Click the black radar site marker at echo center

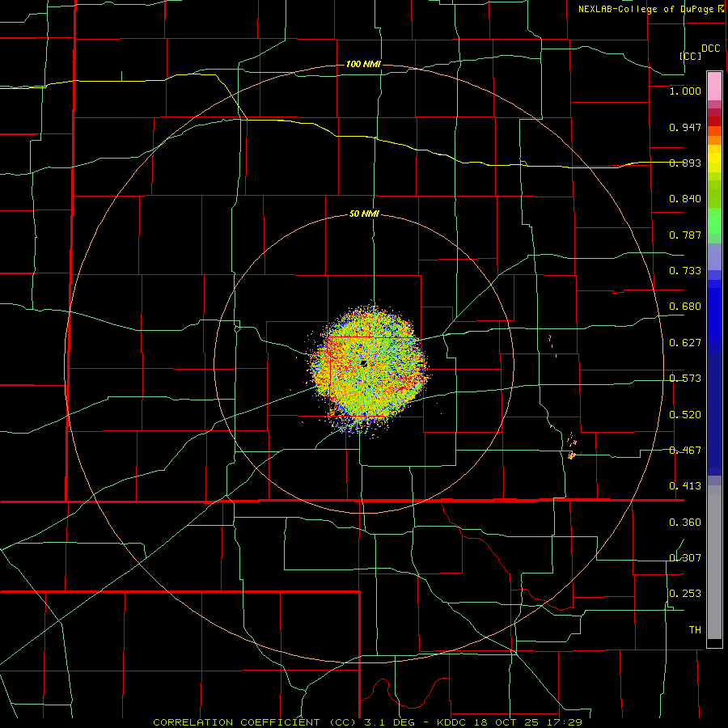click(364, 363)
